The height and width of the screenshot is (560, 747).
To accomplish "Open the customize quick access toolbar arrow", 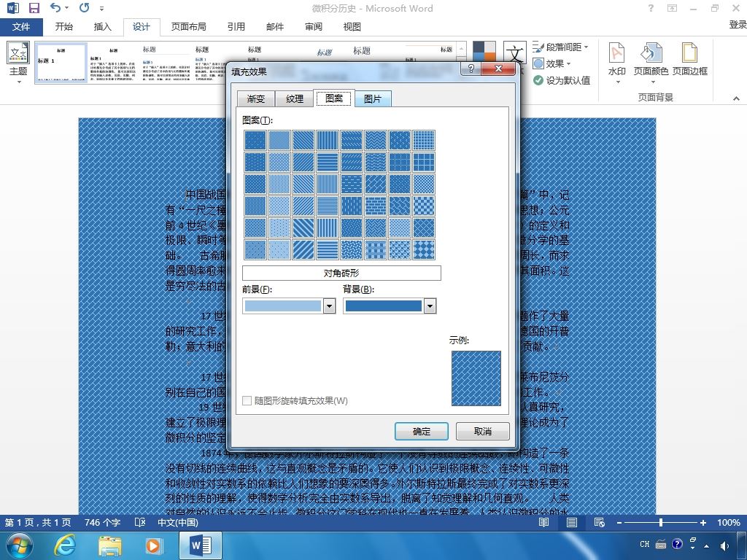I will [x=101, y=8].
